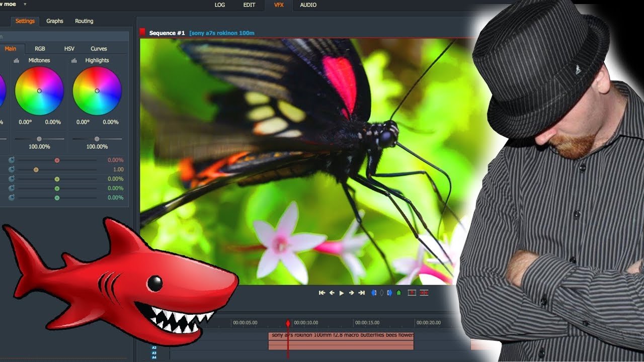Click the red delete arrows icon

coord(424,293)
